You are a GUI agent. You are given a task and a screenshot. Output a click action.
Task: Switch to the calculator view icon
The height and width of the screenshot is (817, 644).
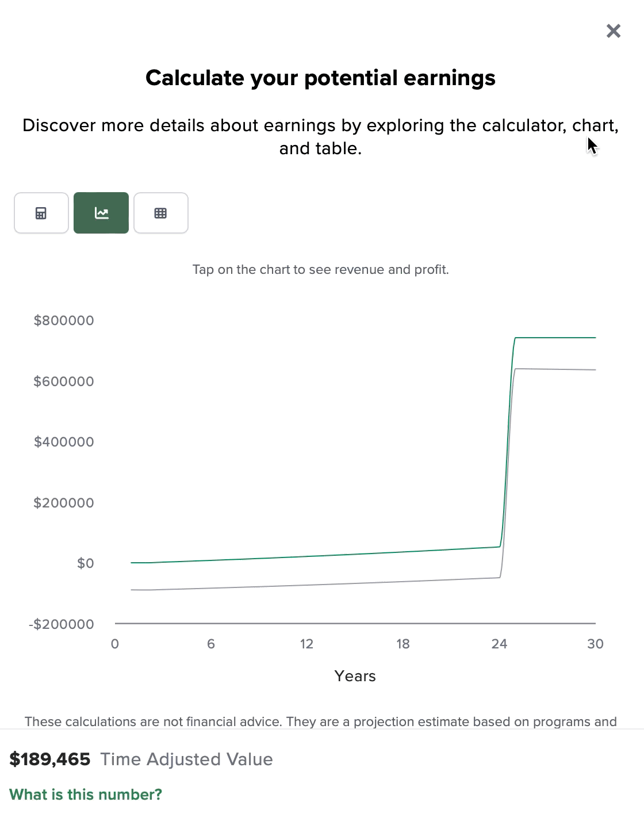coord(41,213)
